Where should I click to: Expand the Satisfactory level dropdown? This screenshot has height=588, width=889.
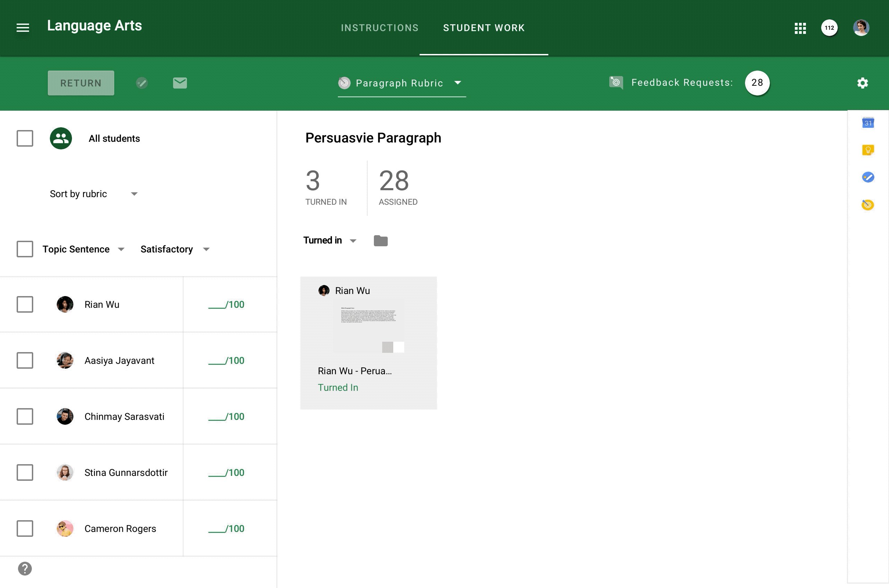tap(175, 249)
